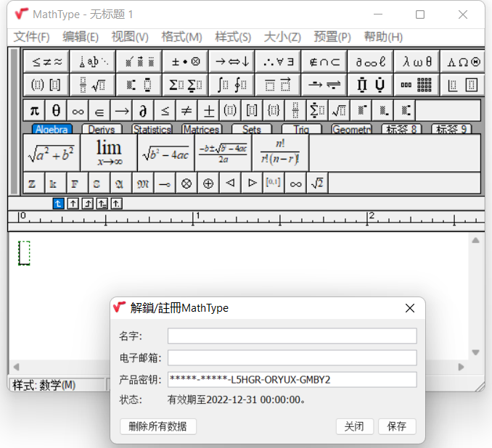
Task: Open the 格式(M) menu
Action: tap(181, 37)
